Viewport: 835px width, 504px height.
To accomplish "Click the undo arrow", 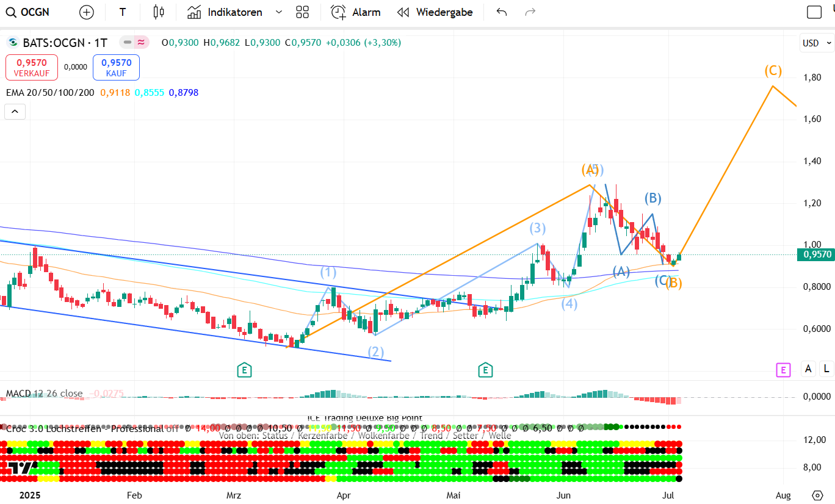I will point(502,12).
